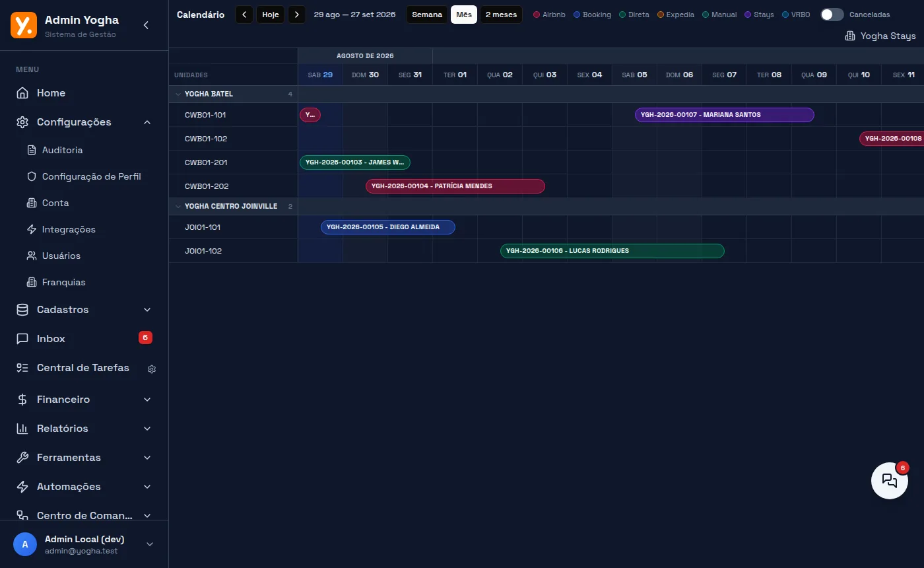Collapse the sidebar with the left chevron
924x568 pixels.
pyautogui.click(x=146, y=25)
